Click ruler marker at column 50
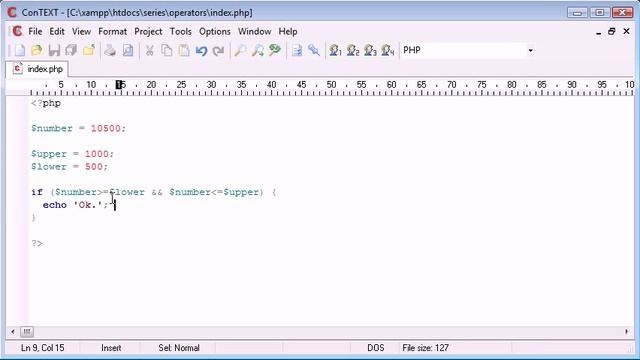Image resolution: width=640 pixels, height=360 pixels. click(331, 84)
